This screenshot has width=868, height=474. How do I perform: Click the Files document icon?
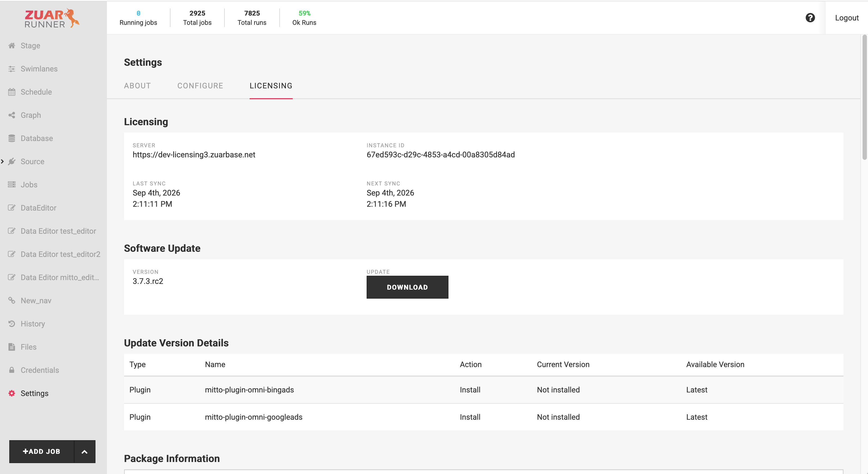coord(12,347)
